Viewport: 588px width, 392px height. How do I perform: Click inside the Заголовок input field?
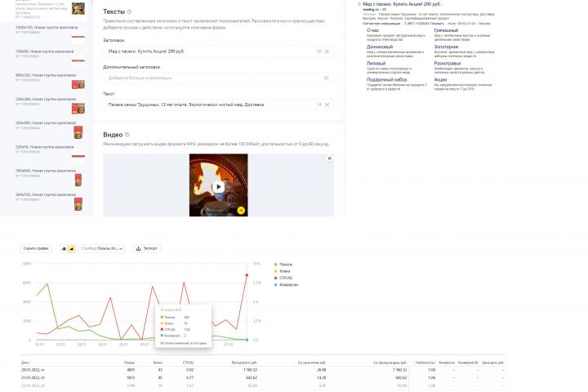(x=218, y=51)
